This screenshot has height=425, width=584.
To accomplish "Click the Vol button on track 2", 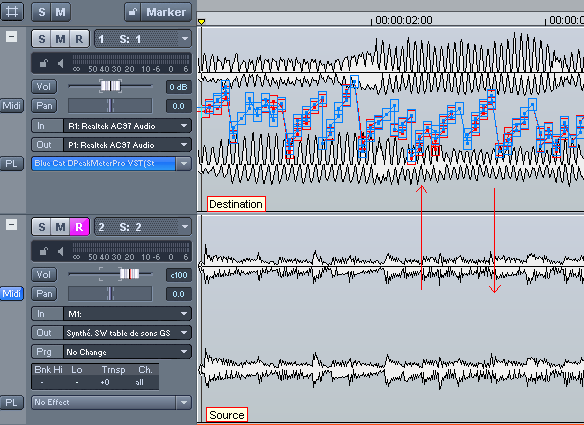I will coord(44,275).
